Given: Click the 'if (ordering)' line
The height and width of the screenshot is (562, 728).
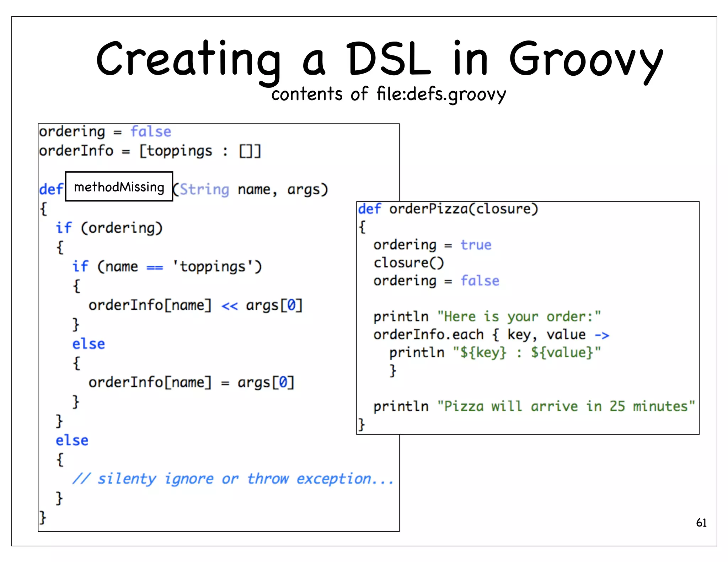Looking at the screenshot, I should click(109, 228).
